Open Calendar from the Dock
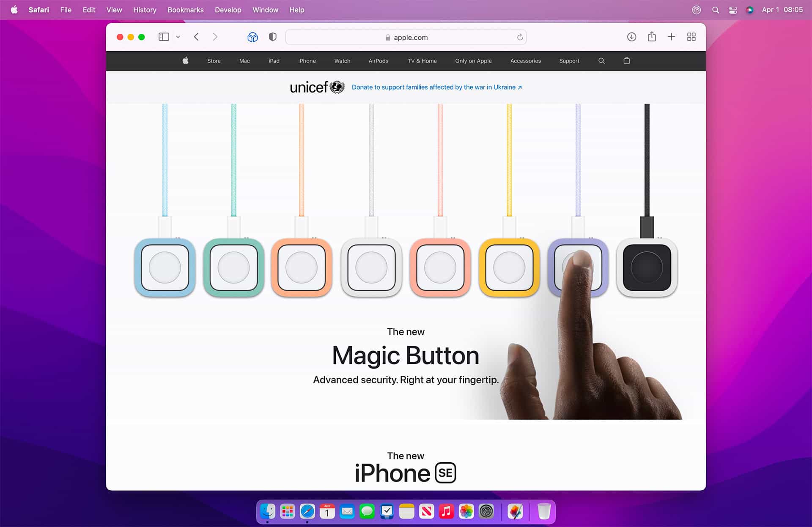812x527 pixels. (x=327, y=511)
